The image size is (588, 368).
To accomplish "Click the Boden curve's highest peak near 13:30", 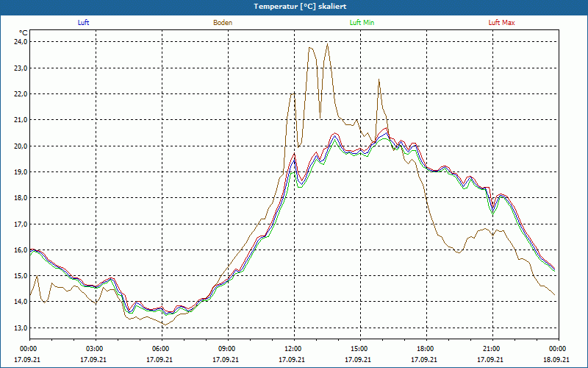I will (x=327, y=44).
